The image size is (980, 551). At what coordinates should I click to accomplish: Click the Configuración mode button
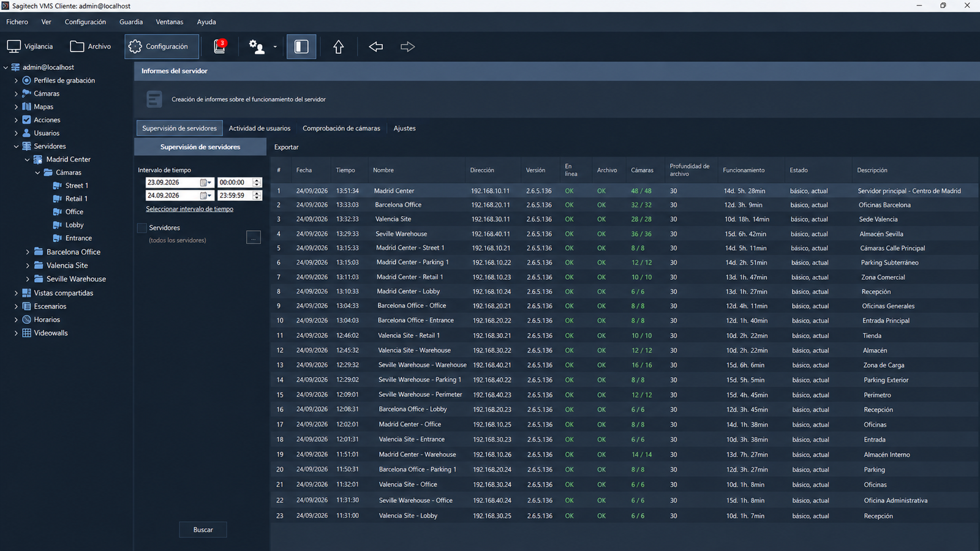click(162, 47)
